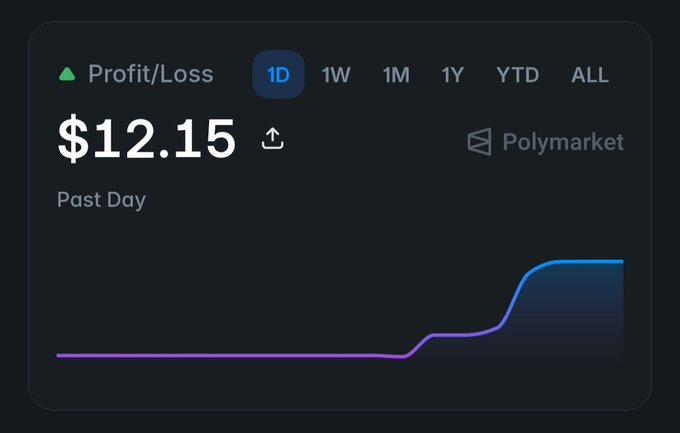Switch to the 1W time range
The image size is (680, 433).
click(336, 75)
